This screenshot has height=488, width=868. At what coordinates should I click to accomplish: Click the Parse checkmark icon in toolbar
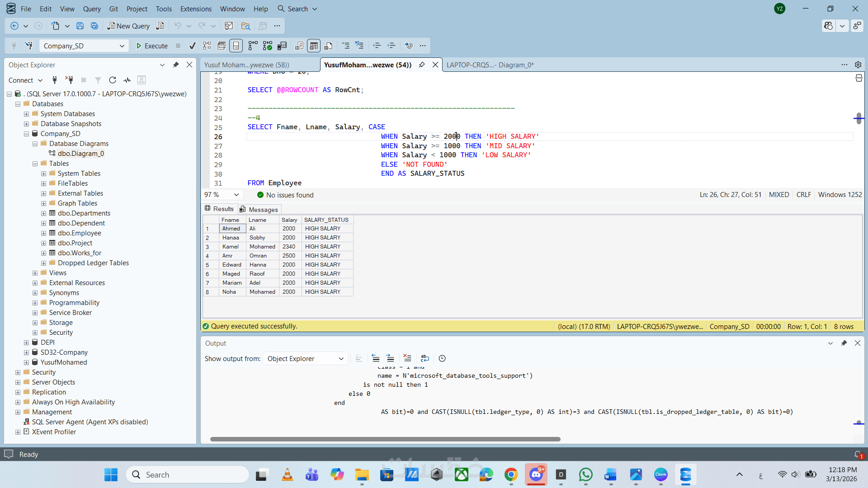point(193,46)
